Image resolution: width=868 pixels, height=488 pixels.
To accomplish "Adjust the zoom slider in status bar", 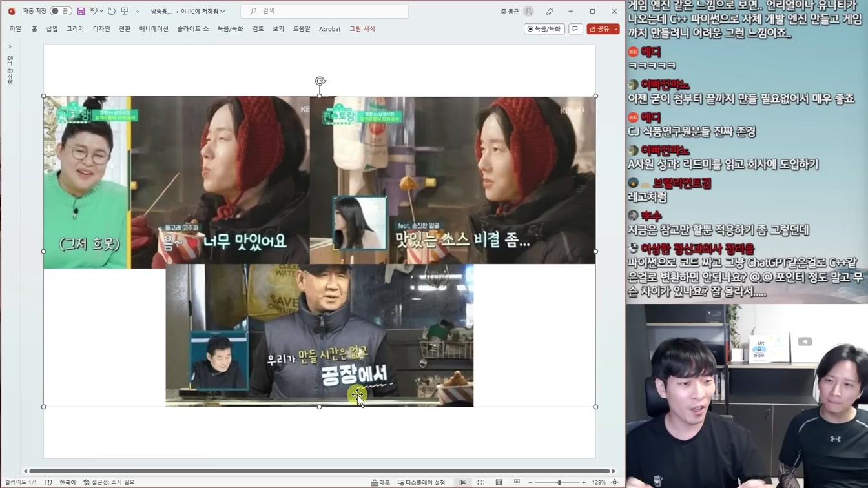I will (559, 482).
